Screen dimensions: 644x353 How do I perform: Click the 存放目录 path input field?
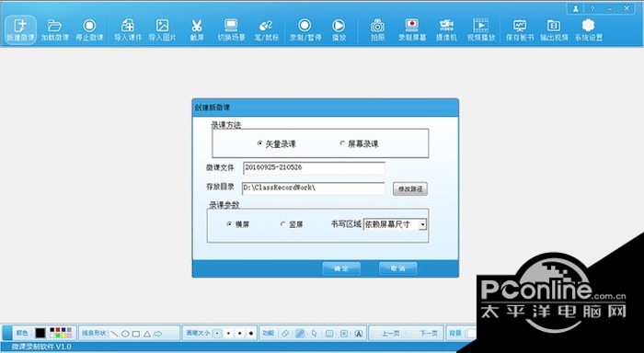(314, 188)
